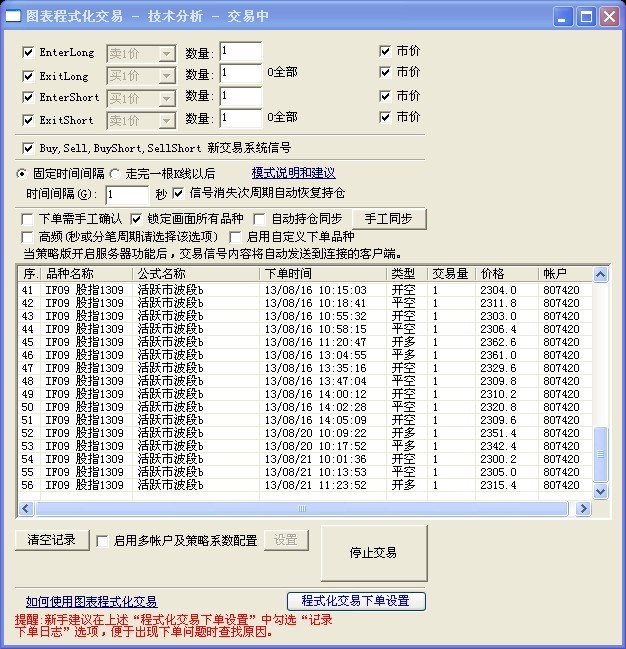Uncheck 锁定画面所有品种 checkbox
626x649 pixels.
click(136, 219)
